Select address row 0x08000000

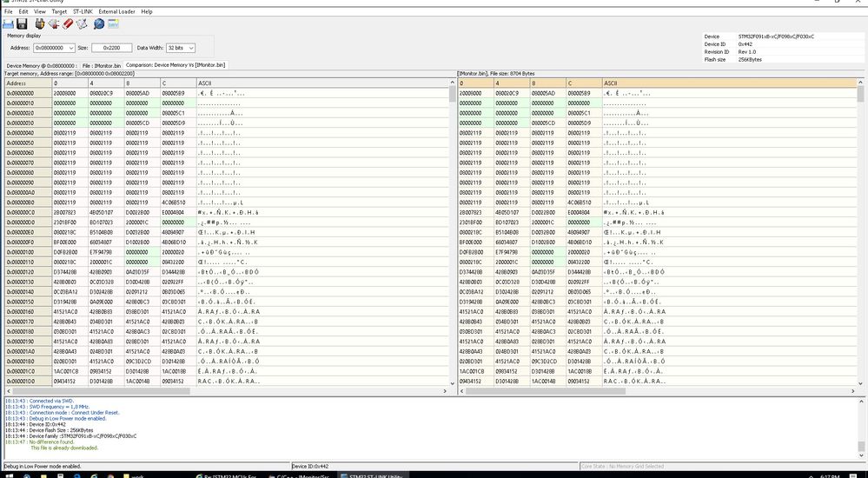pos(28,93)
